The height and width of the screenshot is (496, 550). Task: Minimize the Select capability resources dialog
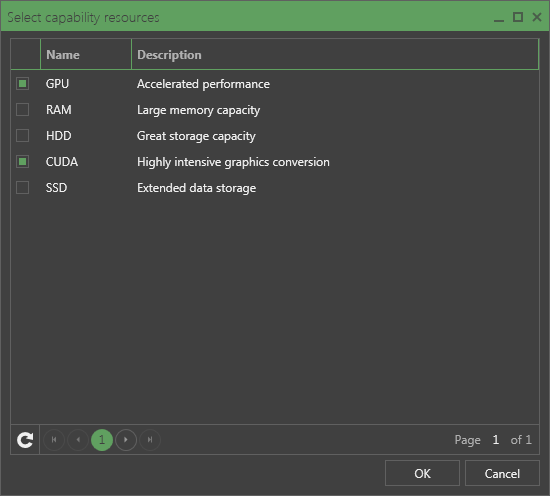[499, 18]
